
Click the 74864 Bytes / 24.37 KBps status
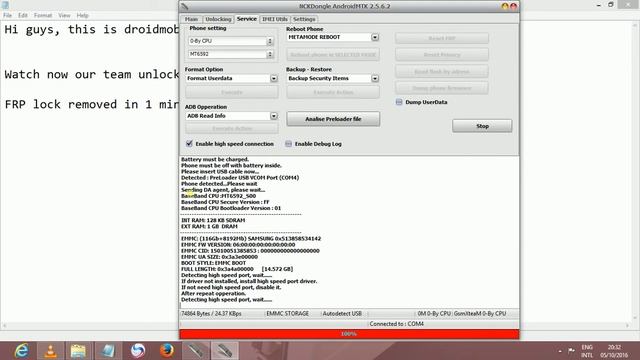tap(211, 313)
